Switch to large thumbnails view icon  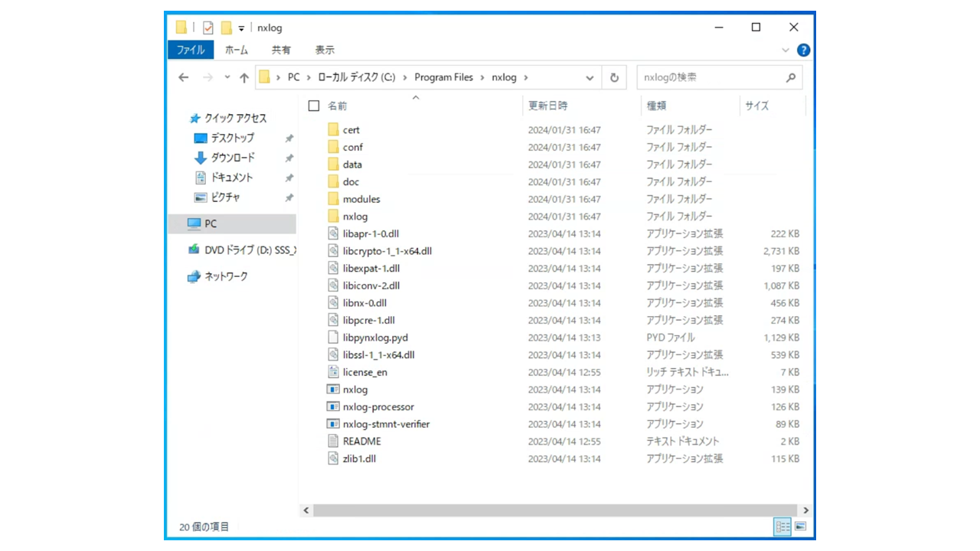click(801, 527)
